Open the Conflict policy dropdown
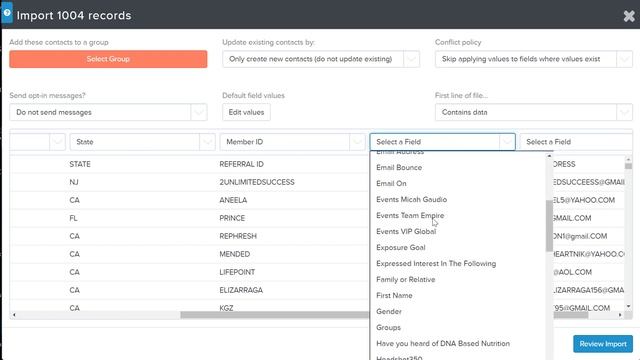 534,59
